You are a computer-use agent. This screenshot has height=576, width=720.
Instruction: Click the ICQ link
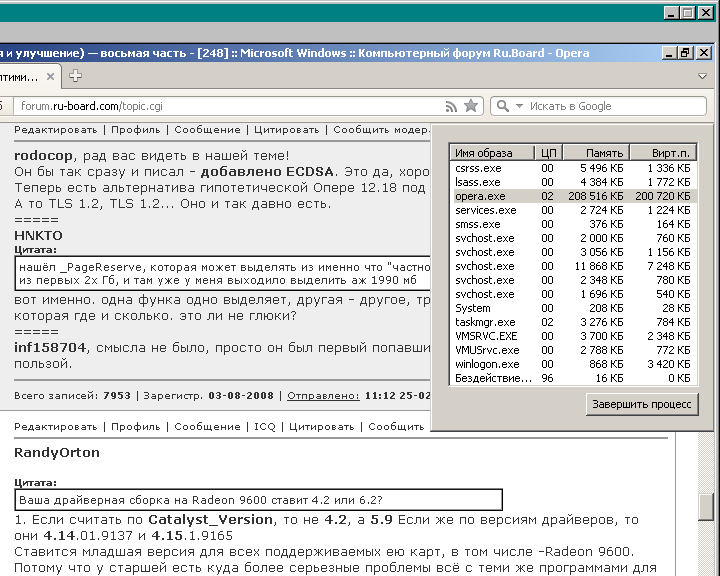click(x=264, y=427)
